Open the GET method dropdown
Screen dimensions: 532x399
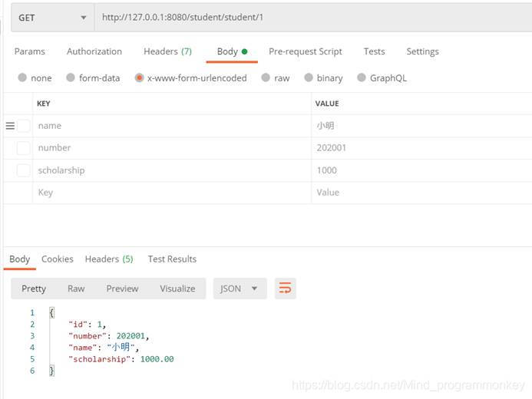(53, 18)
